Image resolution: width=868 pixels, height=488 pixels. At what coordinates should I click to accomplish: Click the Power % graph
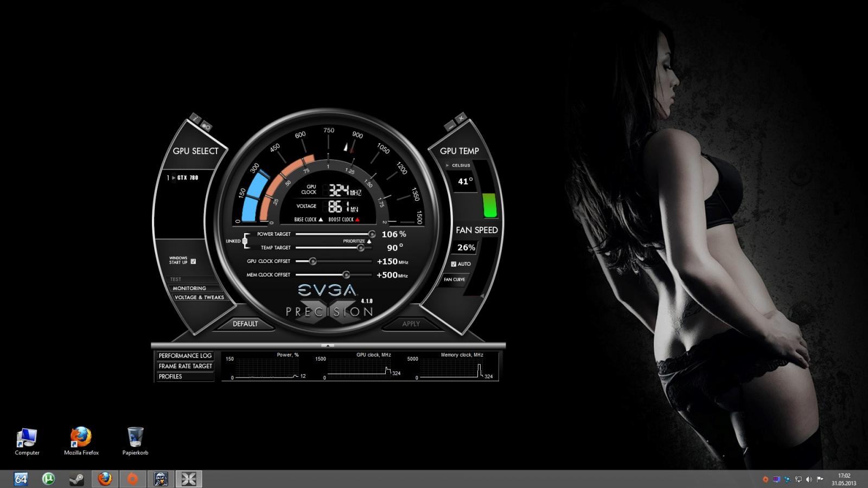coord(266,368)
